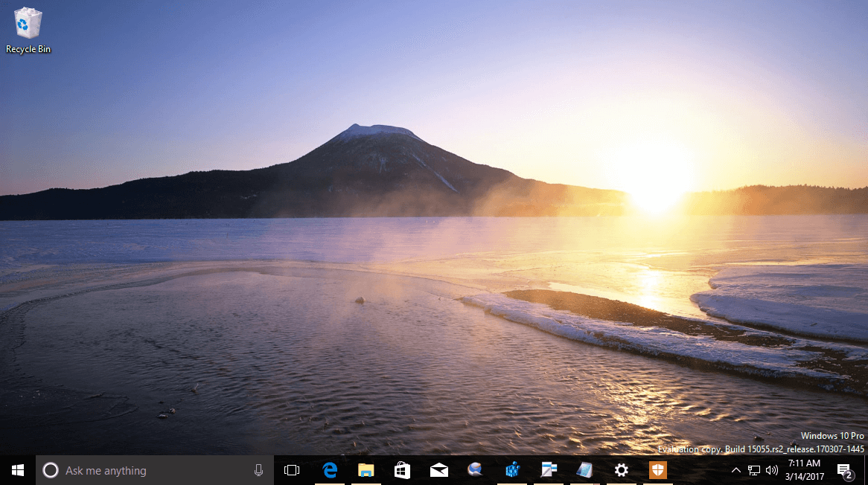The image size is (868, 485).
Task: Open the Start menu
Action: (17, 469)
